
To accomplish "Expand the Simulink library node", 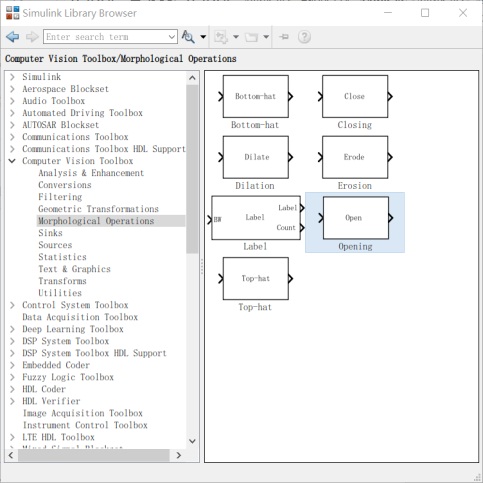I will [x=12, y=77].
